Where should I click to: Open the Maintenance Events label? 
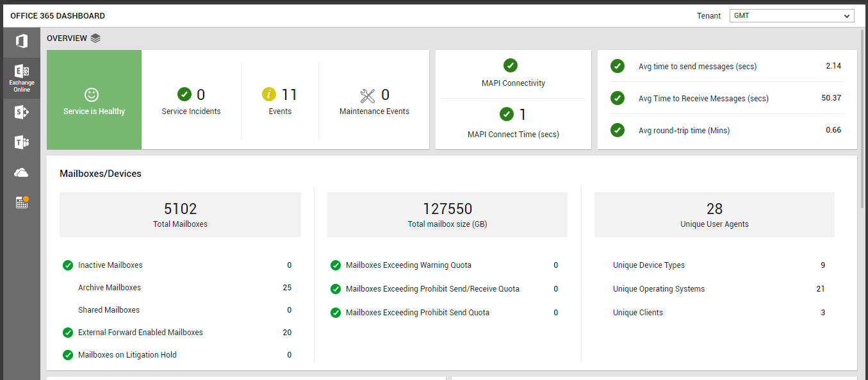pos(374,112)
